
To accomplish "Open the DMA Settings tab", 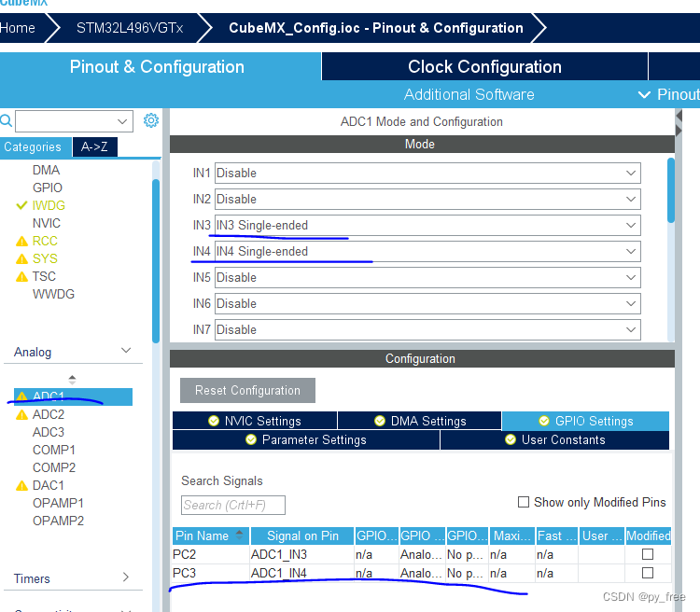I will coord(420,421).
